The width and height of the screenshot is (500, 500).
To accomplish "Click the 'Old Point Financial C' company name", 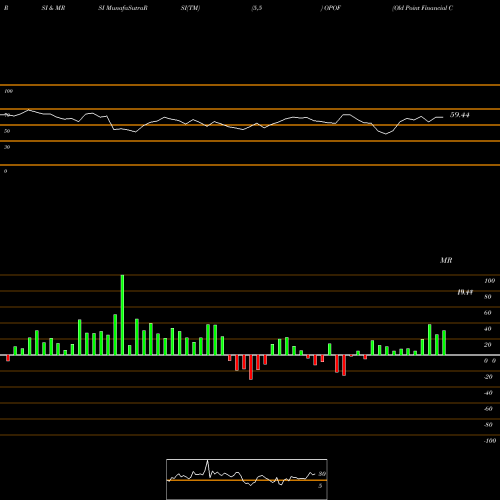I will [x=423, y=8].
